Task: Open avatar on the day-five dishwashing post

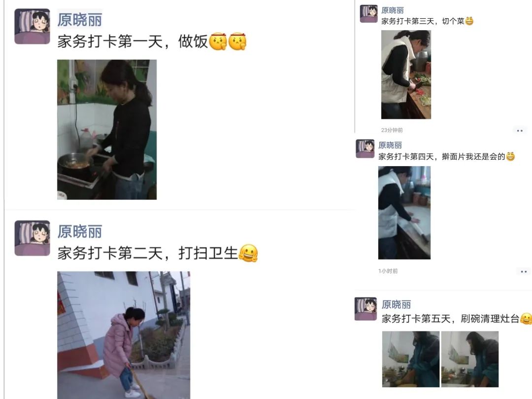Action: (366, 309)
